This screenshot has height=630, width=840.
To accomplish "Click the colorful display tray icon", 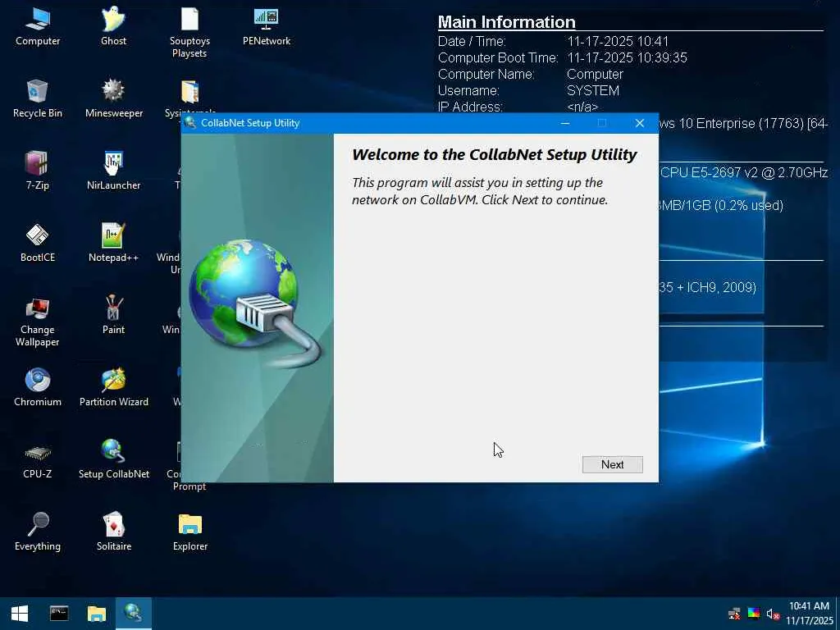I will coord(754,614).
